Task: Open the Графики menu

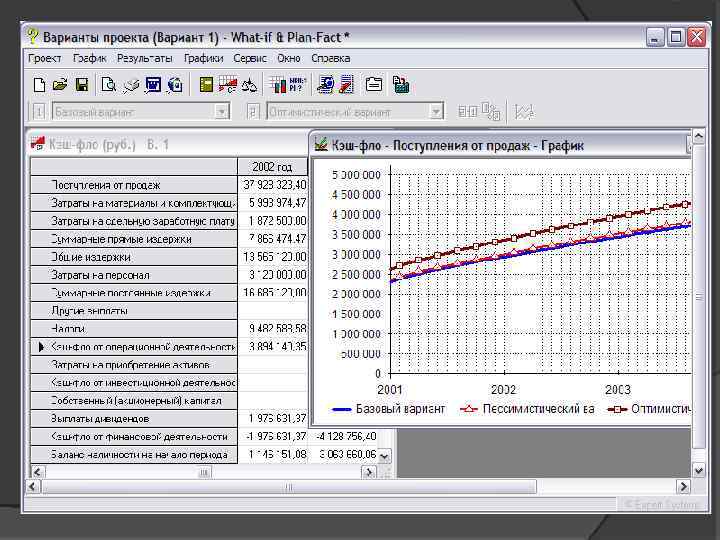Action: [203, 58]
